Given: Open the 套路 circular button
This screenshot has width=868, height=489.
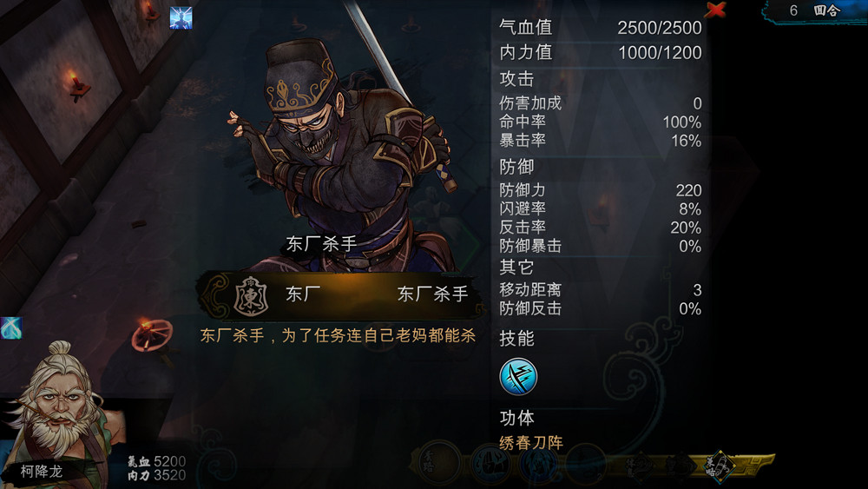Looking at the screenshot, I should pyautogui.click(x=439, y=463).
